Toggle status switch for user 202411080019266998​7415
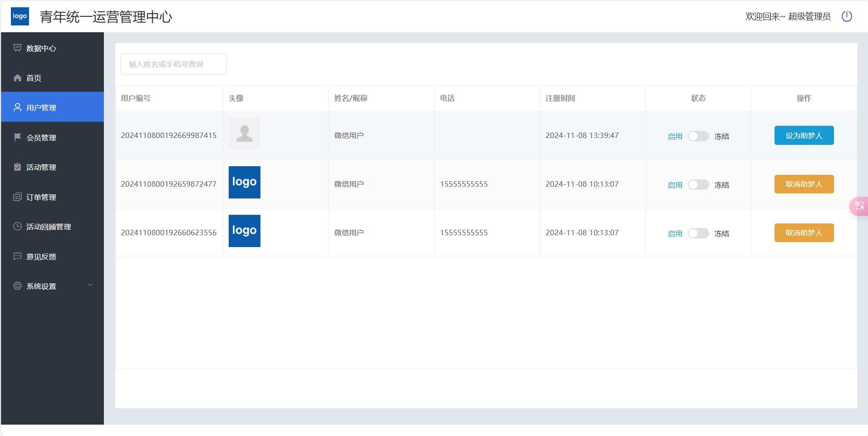Image resolution: width=868 pixels, height=436 pixels. pyautogui.click(x=698, y=136)
